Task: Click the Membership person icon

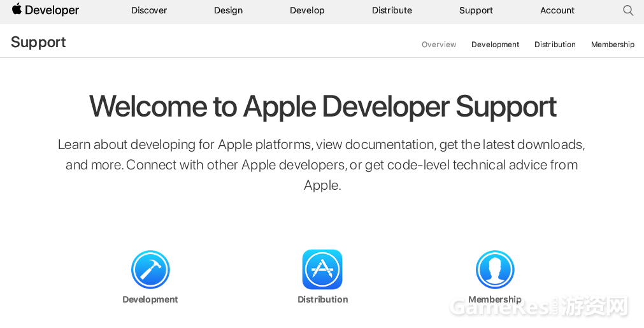Action: (495, 269)
